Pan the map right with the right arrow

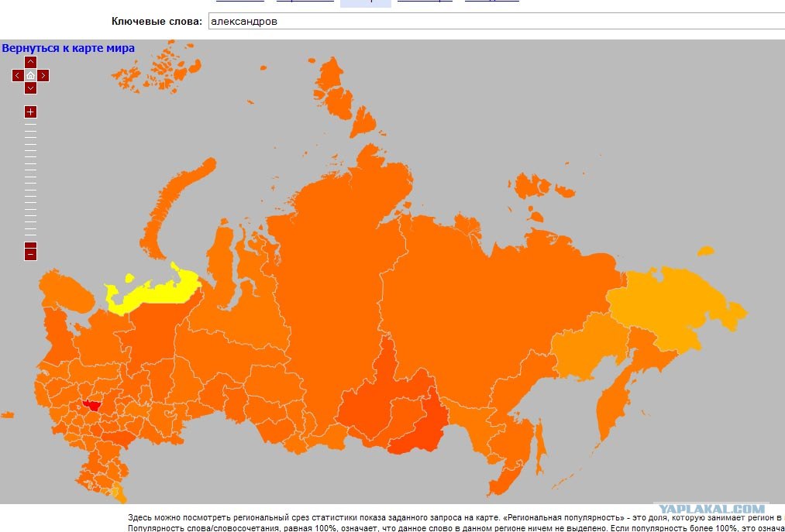(x=43, y=76)
